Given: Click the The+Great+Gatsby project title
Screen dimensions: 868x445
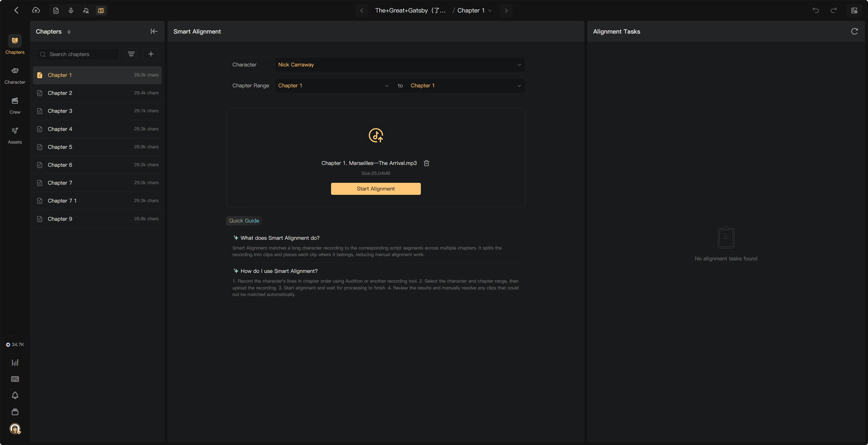Looking at the screenshot, I should point(410,10).
